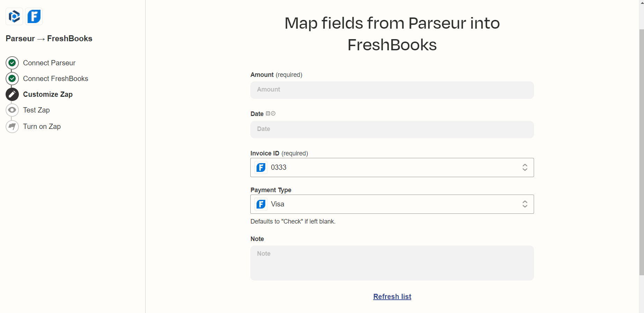Select the Customize Zap step
644x313 pixels.
(x=47, y=94)
